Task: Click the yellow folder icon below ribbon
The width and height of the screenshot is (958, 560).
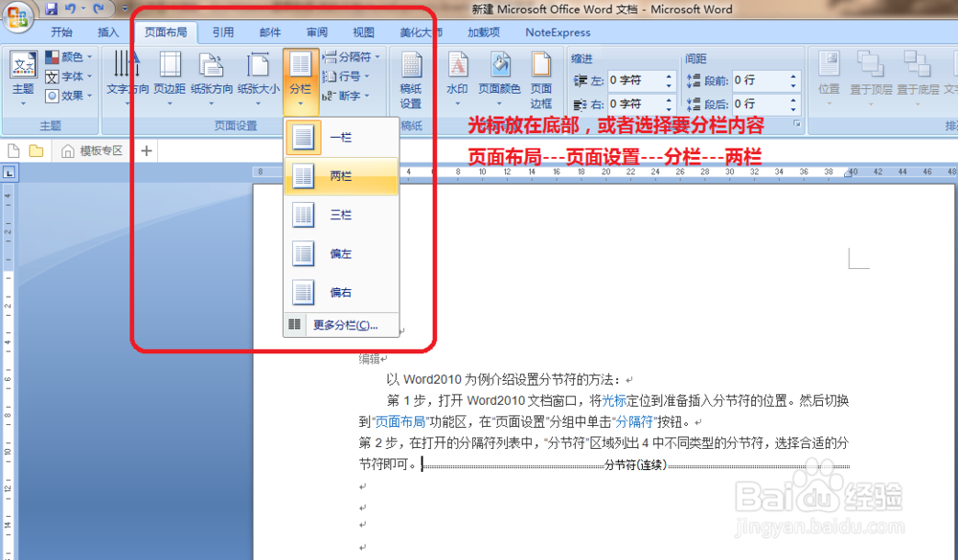Action: click(36, 150)
